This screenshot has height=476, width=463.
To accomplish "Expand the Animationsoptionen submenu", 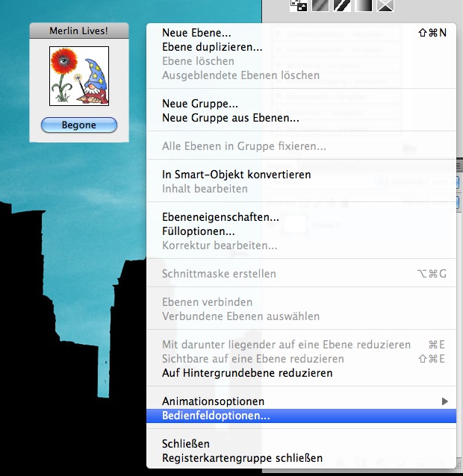I will pos(301,401).
